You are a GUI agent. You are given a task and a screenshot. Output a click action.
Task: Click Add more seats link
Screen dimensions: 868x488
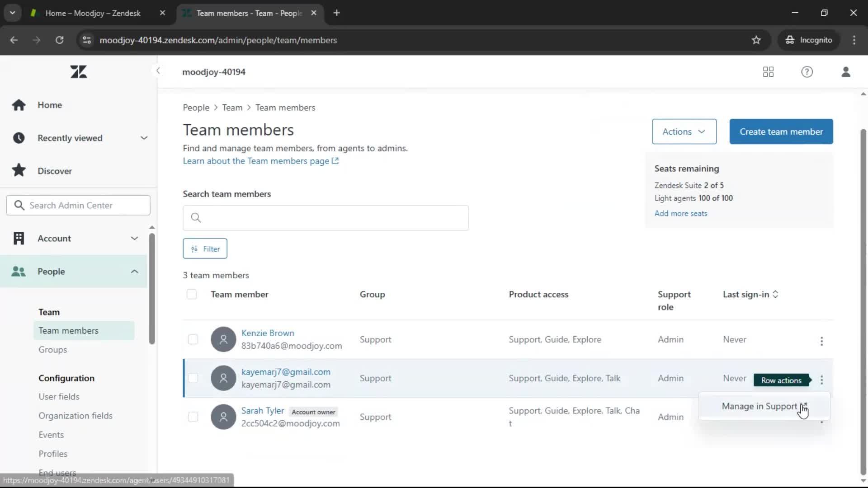pyautogui.click(x=680, y=213)
